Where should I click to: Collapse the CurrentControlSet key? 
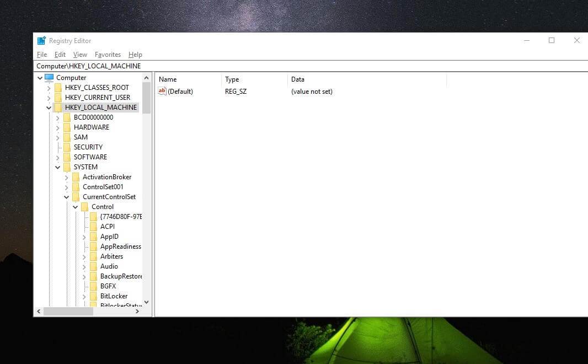[x=66, y=196]
